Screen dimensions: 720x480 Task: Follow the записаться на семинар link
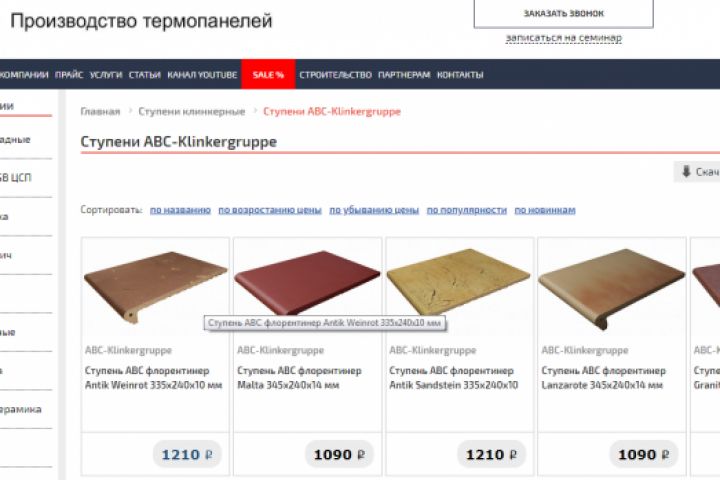(563, 38)
